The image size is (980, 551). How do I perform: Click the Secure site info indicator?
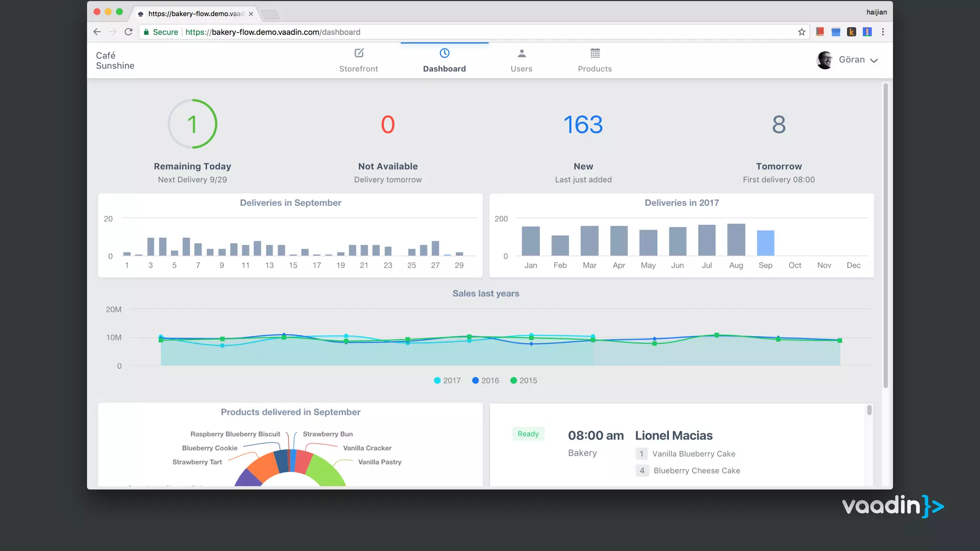click(x=161, y=32)
